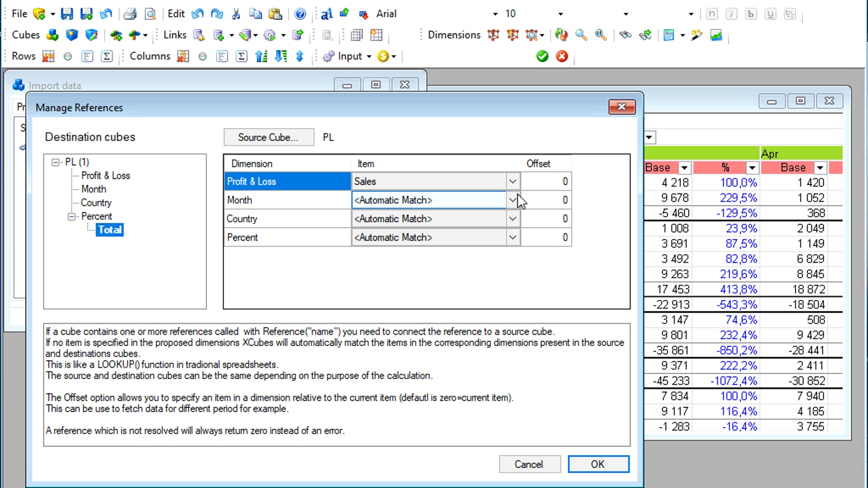Viewport: 868px width, 488px height.
Task: Click the blue Help question mark icon
Action: coord(300,14)
